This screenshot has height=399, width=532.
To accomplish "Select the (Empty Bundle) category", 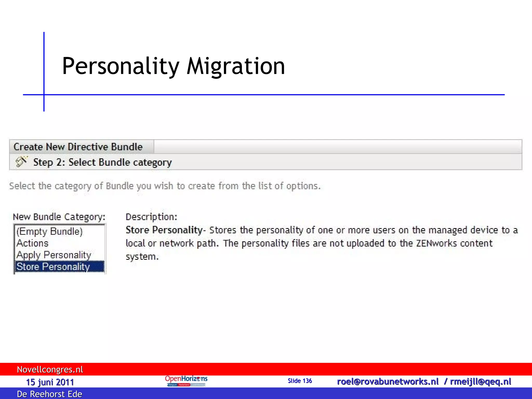I will pos(59,231).
